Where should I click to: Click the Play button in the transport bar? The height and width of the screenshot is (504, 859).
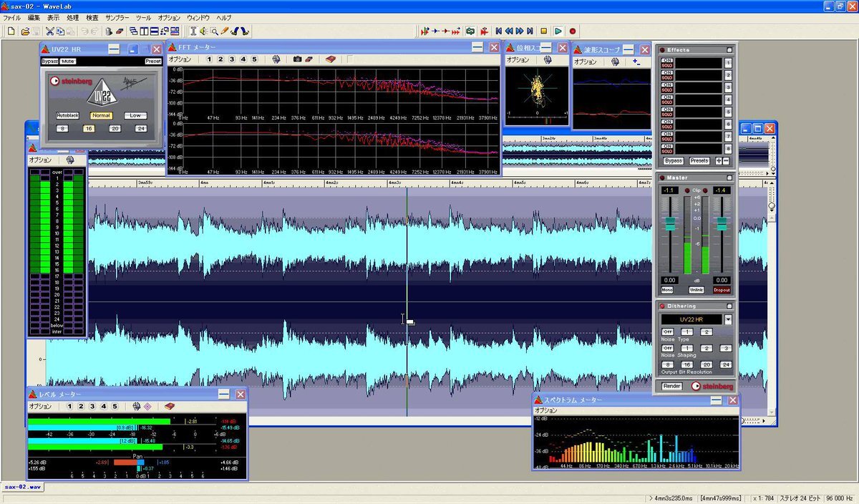[x=558, y=31]
